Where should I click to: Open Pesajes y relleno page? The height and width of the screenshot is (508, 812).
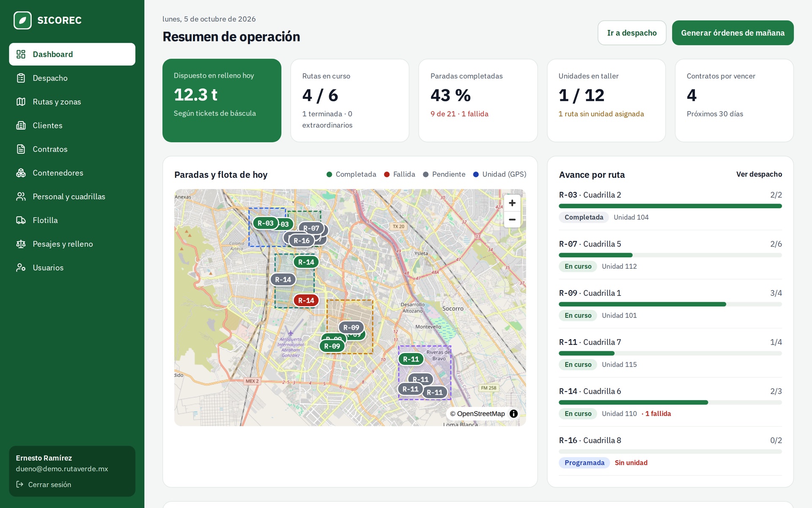pyautogui.click(x=72, y=244)
